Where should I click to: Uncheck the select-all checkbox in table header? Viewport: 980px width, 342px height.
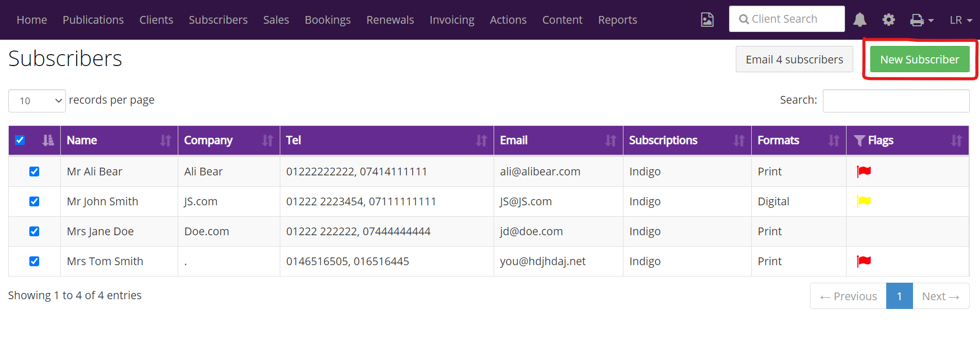[20, 140]
